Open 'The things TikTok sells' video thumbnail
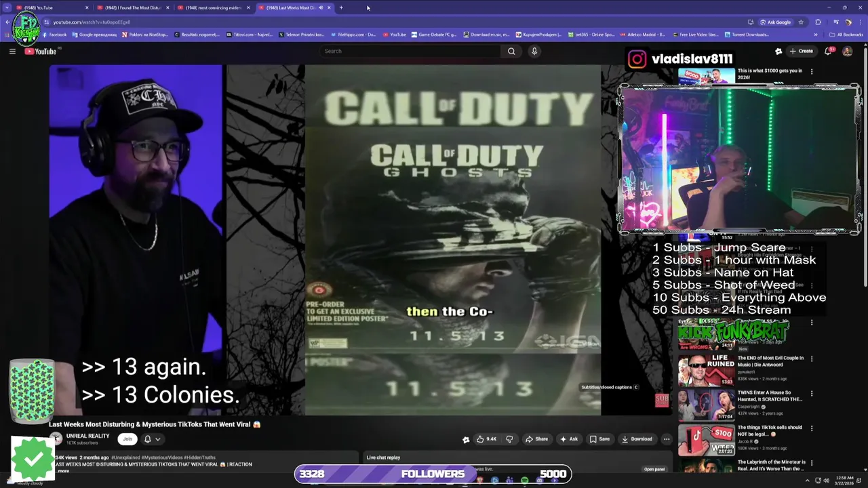 tap(706, 439)
